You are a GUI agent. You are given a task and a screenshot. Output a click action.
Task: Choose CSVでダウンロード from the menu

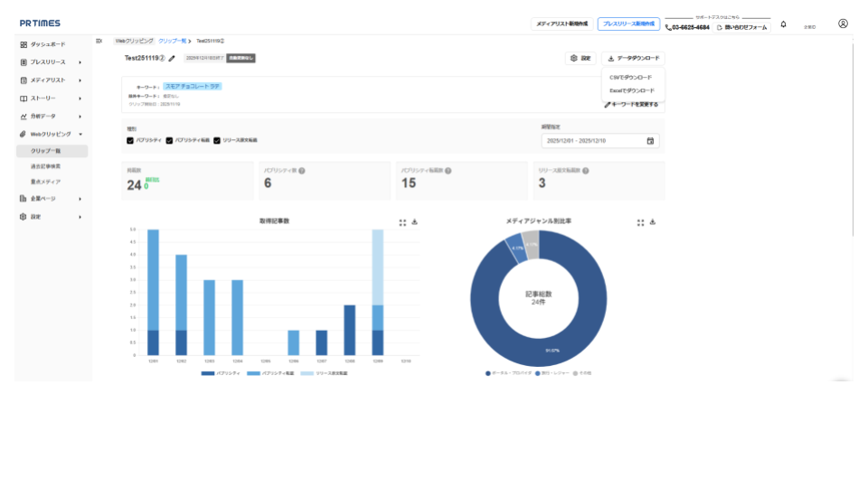(x=631, y=78)
